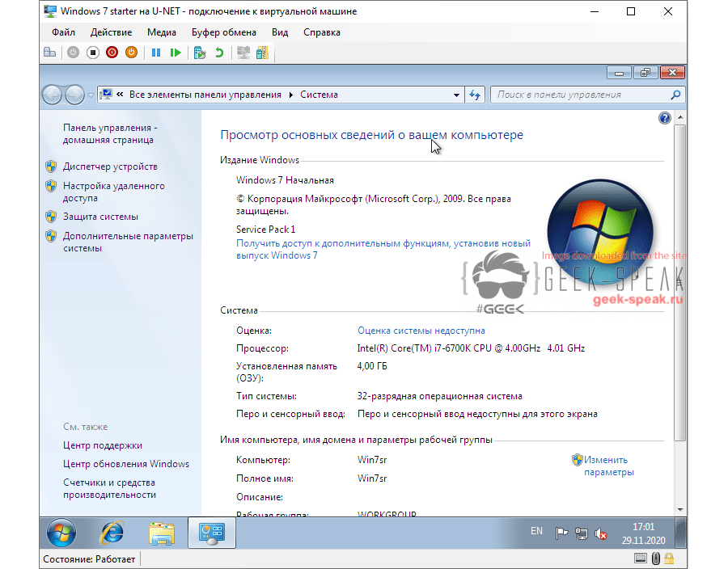Viewport: 728px width, 569px height.
Task: Click 'Оценка системы недоступна' link
Action: coord(421,331)
